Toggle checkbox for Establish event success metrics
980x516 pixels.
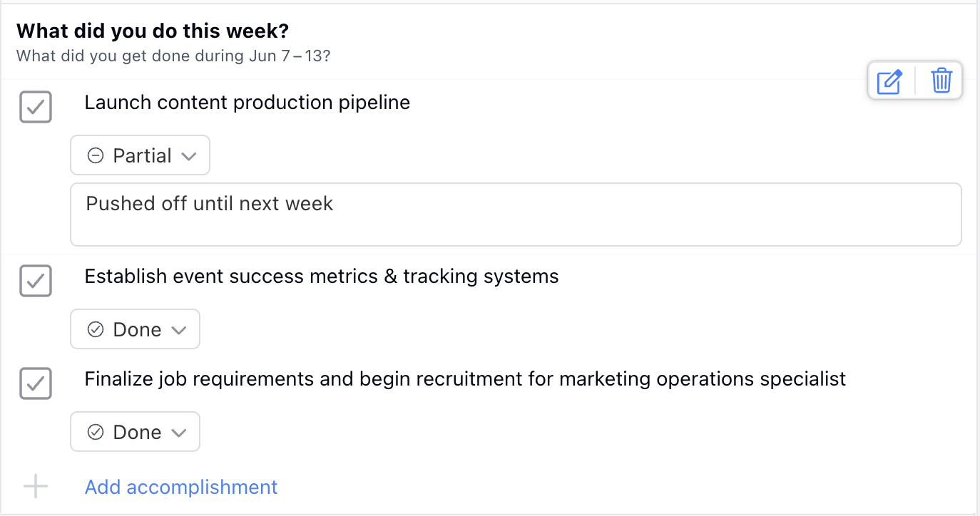pyautogui.click(x=36, y=281)
